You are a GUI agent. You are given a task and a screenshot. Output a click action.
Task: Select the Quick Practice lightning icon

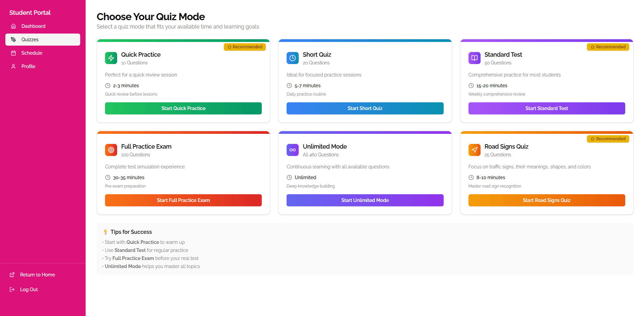pyautogui.click(x=111, y=58)
